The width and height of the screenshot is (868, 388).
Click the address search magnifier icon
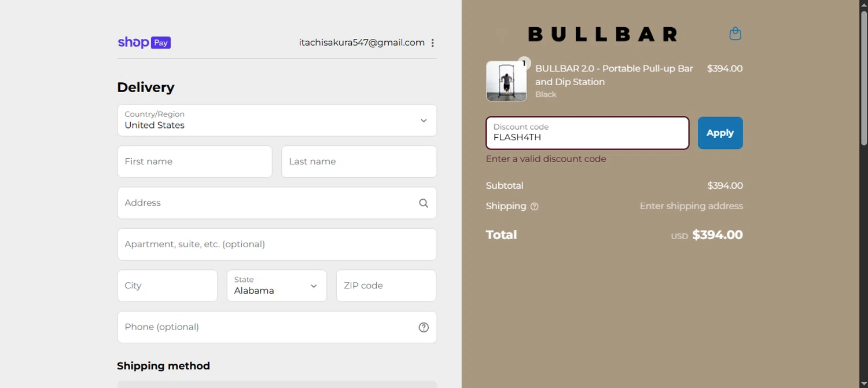(424, 203)
